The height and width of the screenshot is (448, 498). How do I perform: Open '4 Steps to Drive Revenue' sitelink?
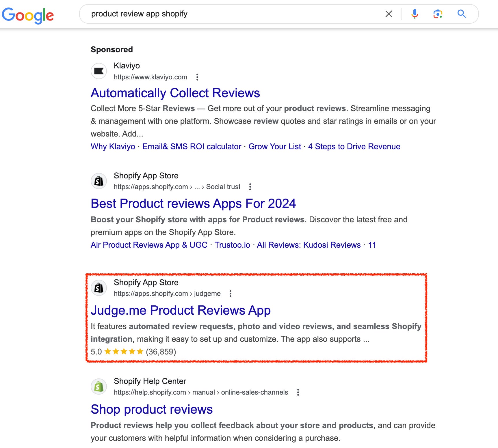[354, 147]
